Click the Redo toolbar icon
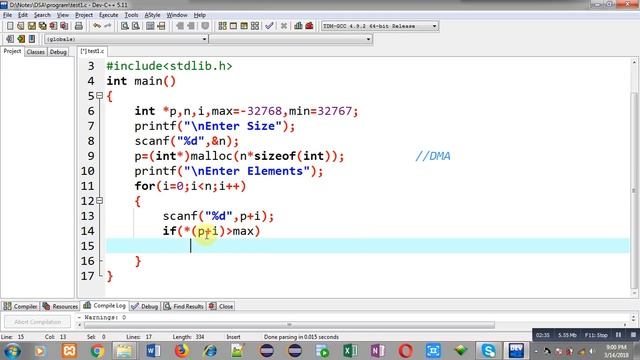 pos(108,26)
